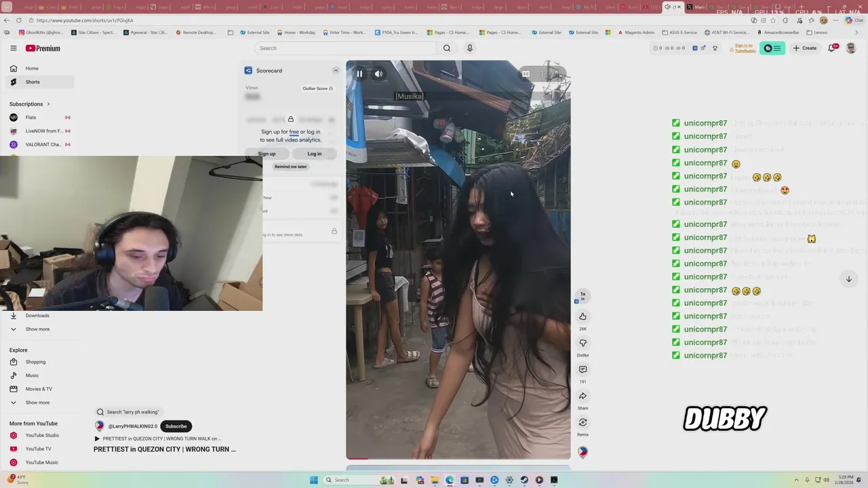Click the browser address bar URL

(85, 20)
